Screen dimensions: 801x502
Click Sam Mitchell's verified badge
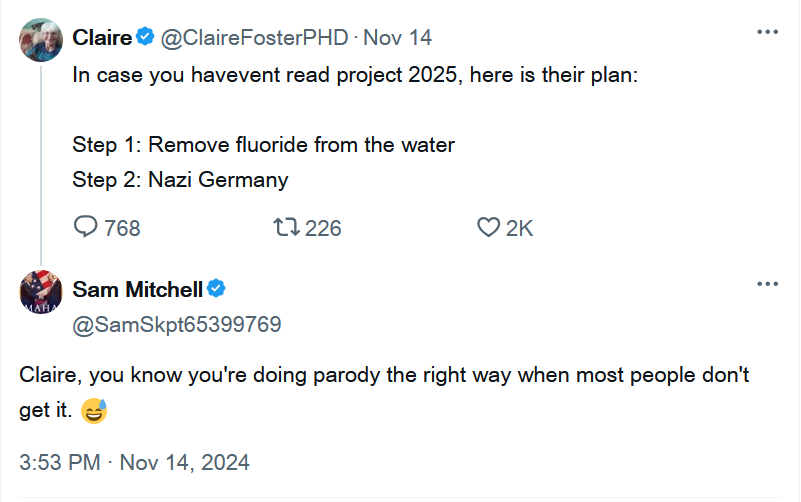tap(216, 289)
